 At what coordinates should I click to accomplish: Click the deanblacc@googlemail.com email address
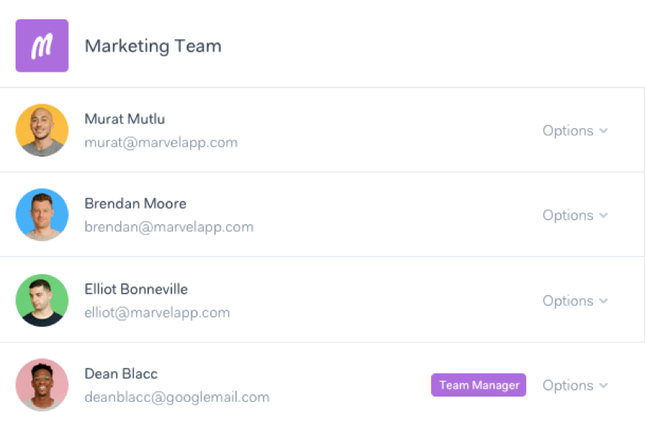(177, 397)
